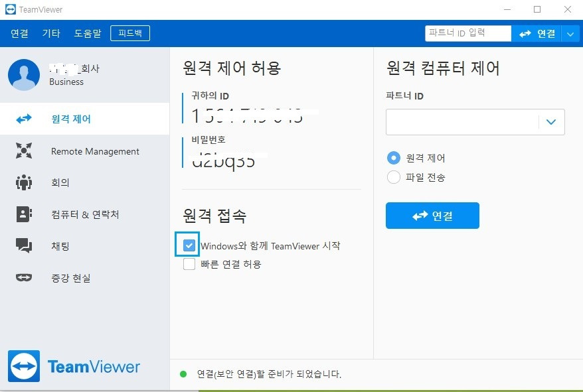Click the 비밀번호 password value
The height and width of the screenshot is (392, 583).
point(224,161)
